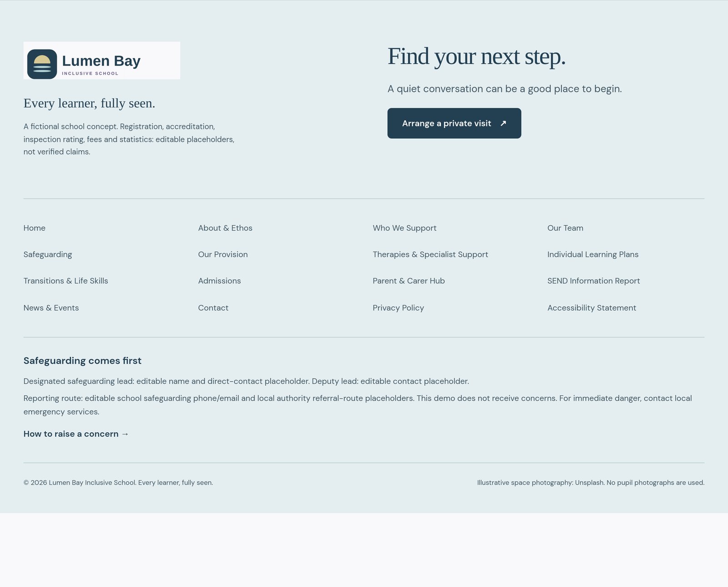Click the Every learner, fully seen tagline
This screenshot has height=587, width=728.
tap(89, 103)
